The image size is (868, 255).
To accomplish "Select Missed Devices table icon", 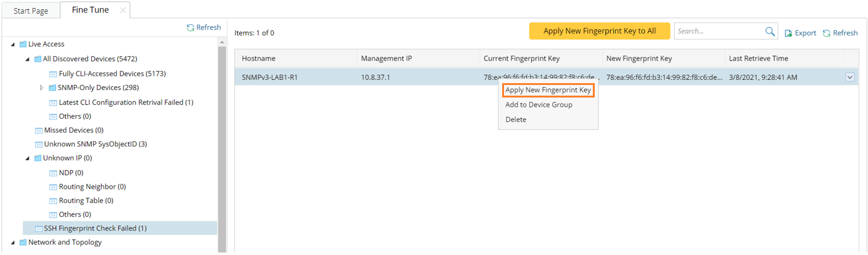I will point(39,131).
